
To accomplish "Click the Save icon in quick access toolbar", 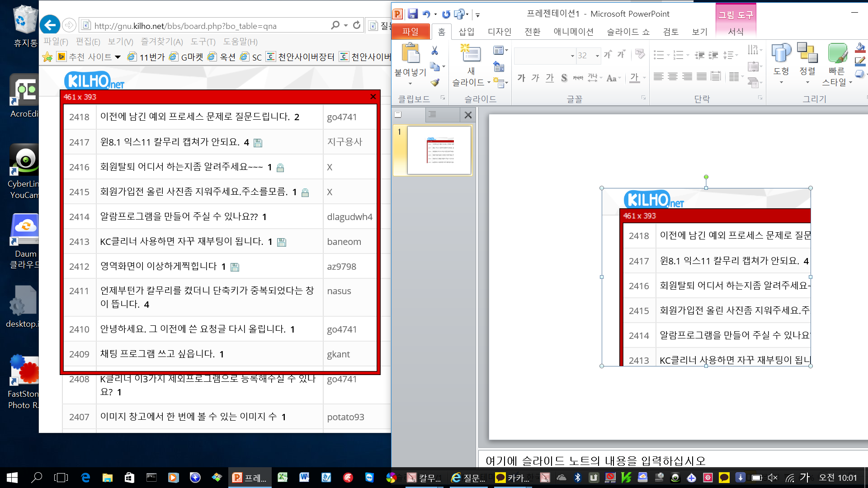I will [412, 14].
